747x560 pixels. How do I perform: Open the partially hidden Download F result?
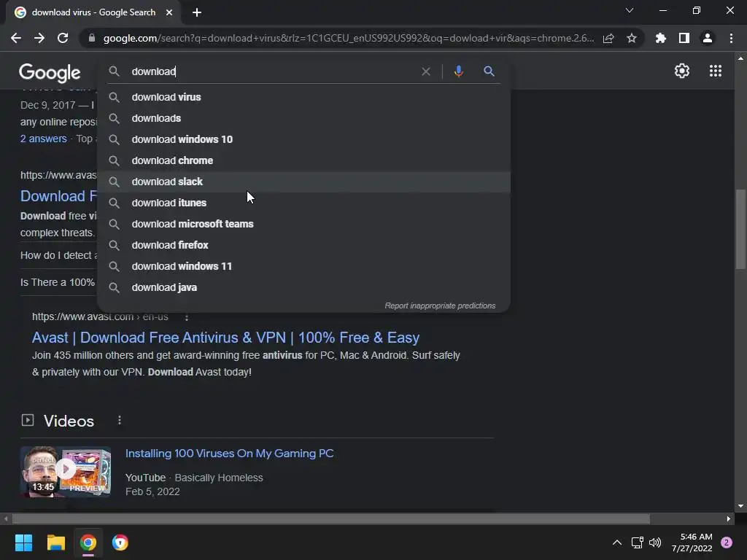58,196
